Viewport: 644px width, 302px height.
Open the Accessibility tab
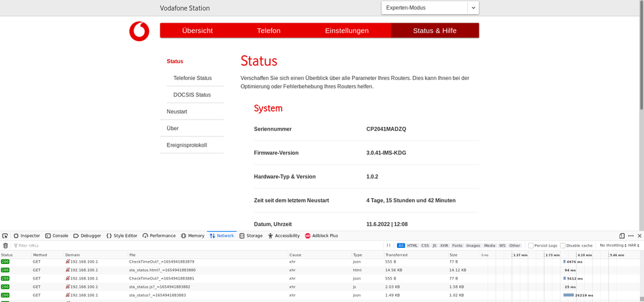(x=284, y=236)
